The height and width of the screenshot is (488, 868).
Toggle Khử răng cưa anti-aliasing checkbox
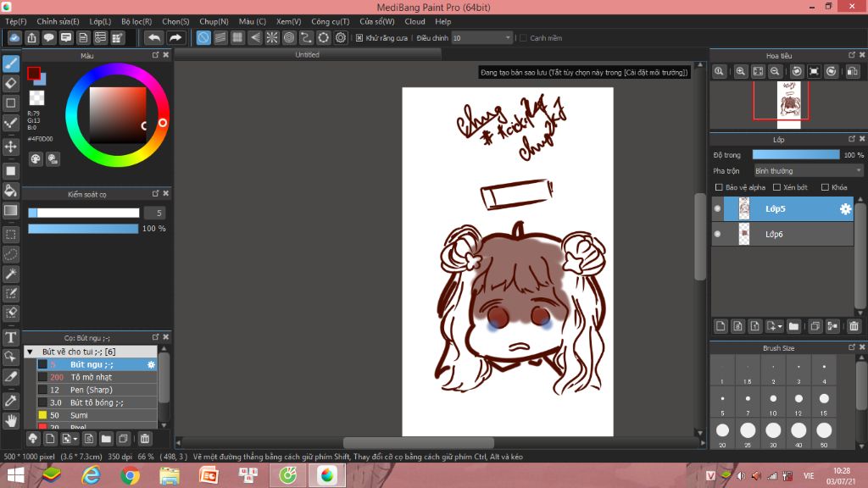[359, 38]
